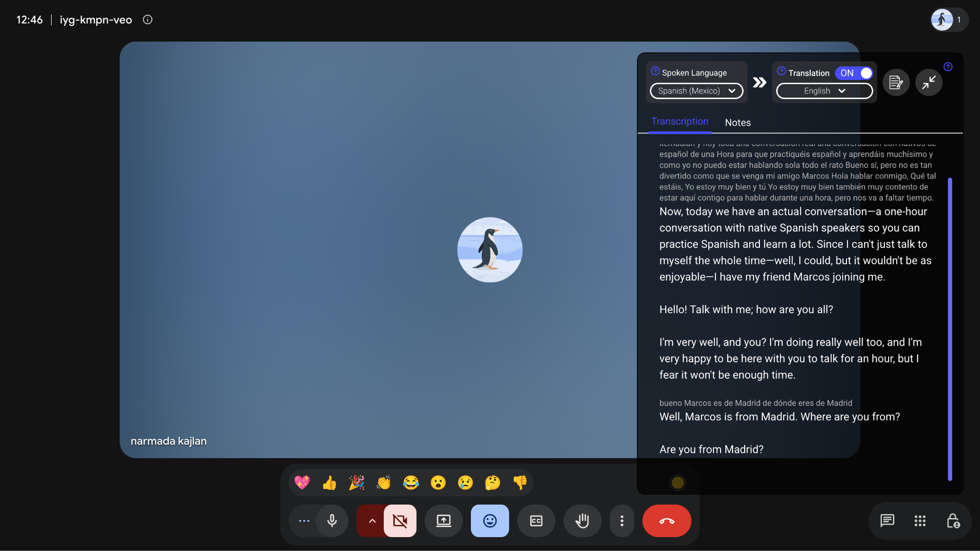Viewport: 980px width, 551px height.
Task: Open help icon at panel top right corner
Action: tap(948, 67)
